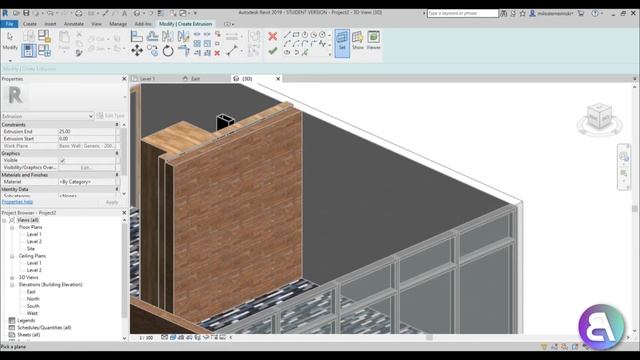This screenshot has height=360, width=640.
Task: Open the work plane Viewer
Action: pyautogui.click(x=373, y=40)
